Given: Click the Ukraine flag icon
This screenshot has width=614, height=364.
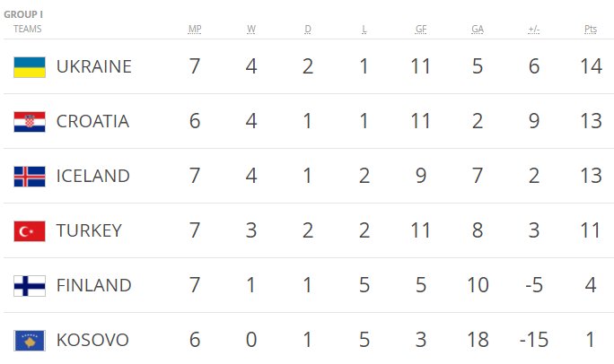Looking at the screenshot, I should pyautogui.click(x=30, y=67).
